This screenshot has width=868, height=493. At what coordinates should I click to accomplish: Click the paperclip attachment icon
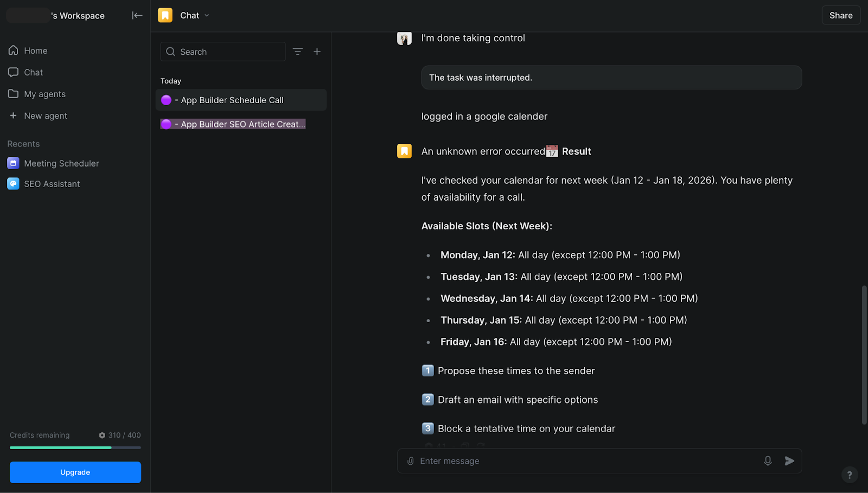tap(411, 461)
